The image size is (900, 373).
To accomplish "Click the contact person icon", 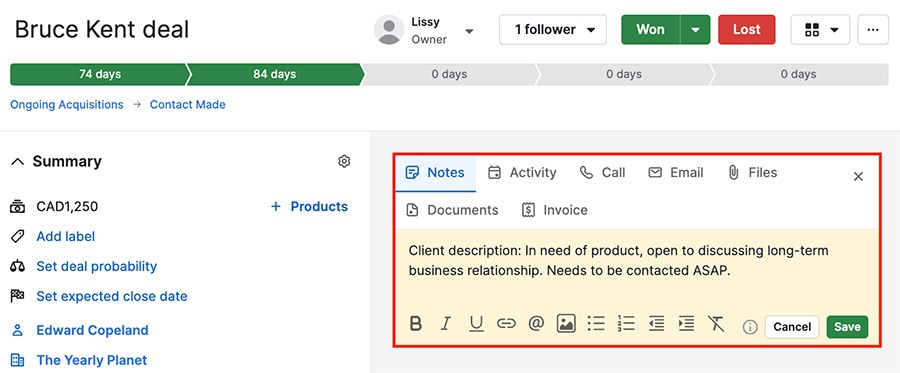I will (18, 330).
